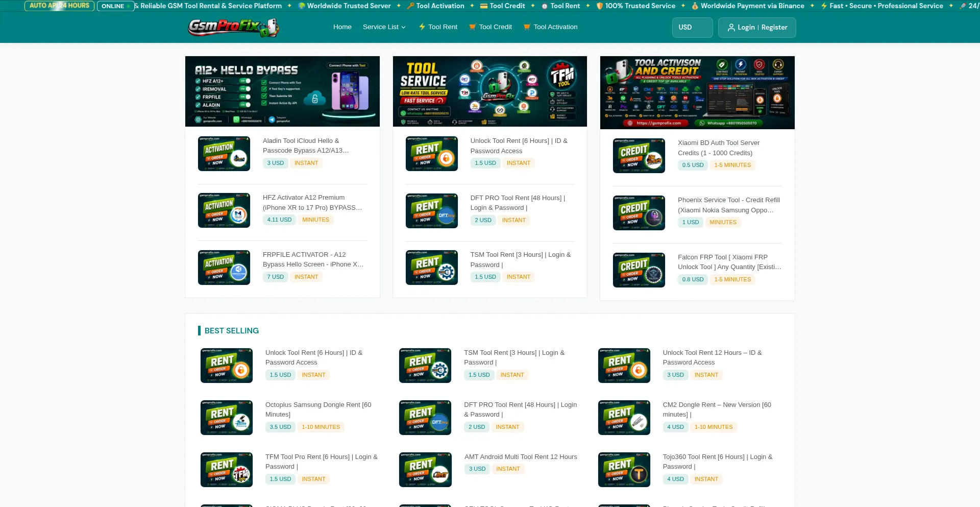
Task: Open AMT Android Multi Tool Rent link
Action: click(521, 457)
